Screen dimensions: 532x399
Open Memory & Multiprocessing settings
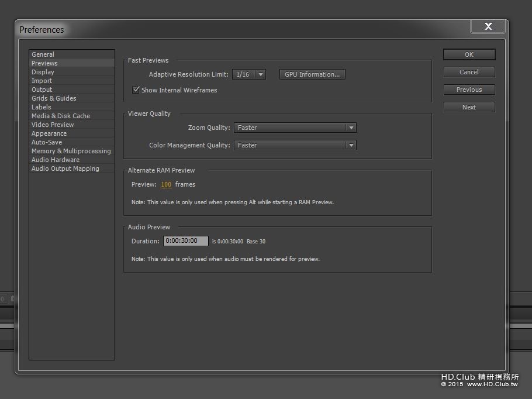tap(71, 151)
